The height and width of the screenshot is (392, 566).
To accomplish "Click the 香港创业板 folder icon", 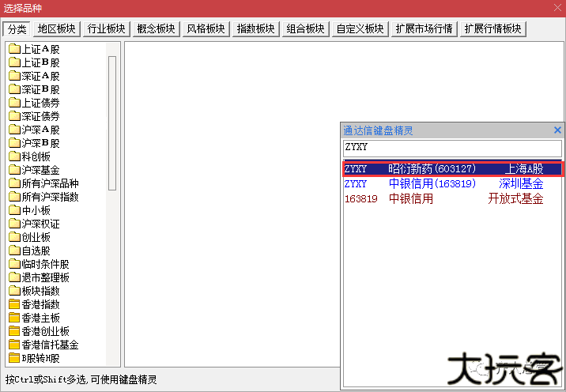I will [14, 330].
